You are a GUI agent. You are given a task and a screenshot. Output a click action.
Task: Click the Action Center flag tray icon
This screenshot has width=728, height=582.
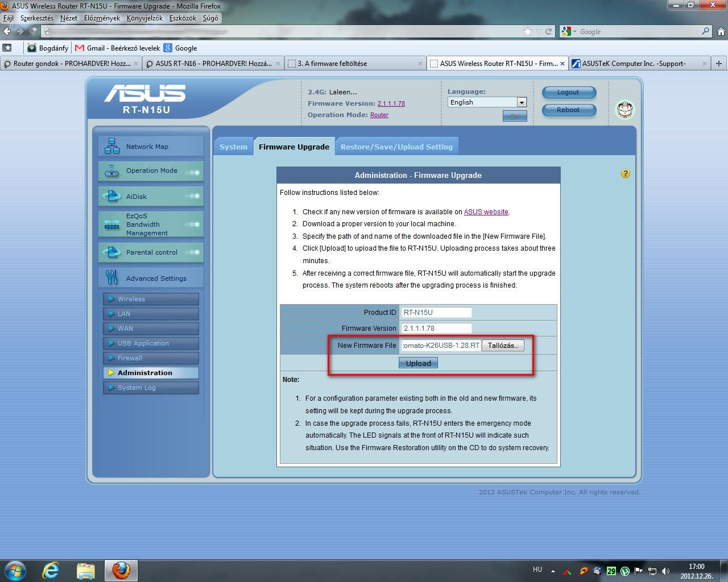[639, 571]
